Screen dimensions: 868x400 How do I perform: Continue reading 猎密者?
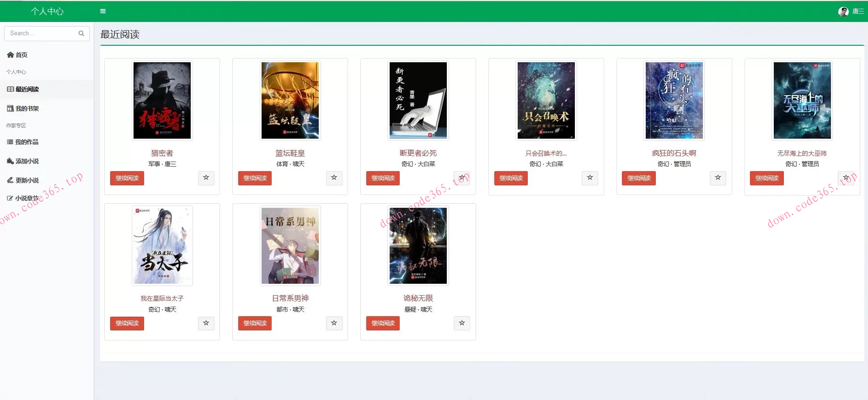pos(127,178)
